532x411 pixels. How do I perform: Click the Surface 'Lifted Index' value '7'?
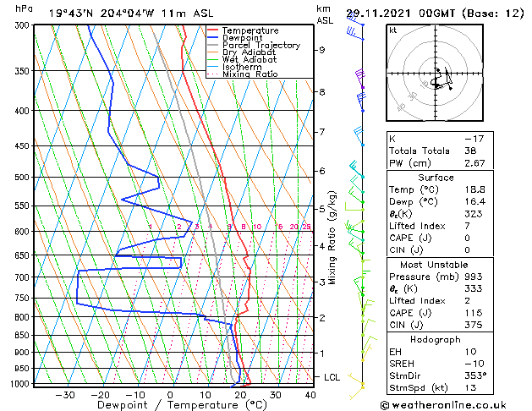coord(468,226)
